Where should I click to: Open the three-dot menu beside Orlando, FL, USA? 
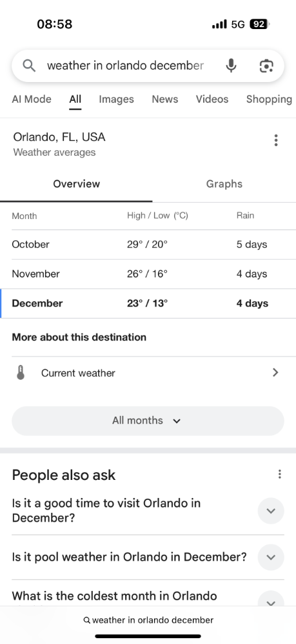(276, 140)
